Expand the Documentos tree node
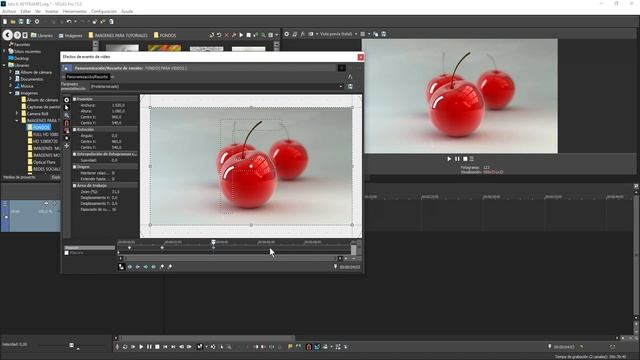Image resolution: width=640 pixels, height=360 pixels. 11,79
